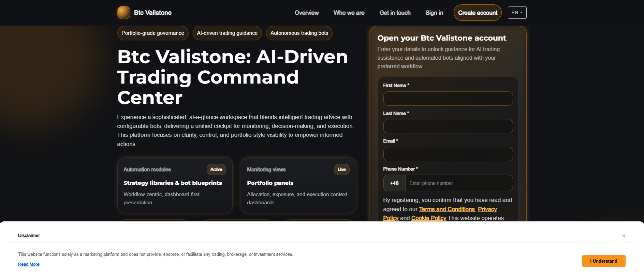Click the Strategy libraries & bot blueprints heading

point(173,183)
